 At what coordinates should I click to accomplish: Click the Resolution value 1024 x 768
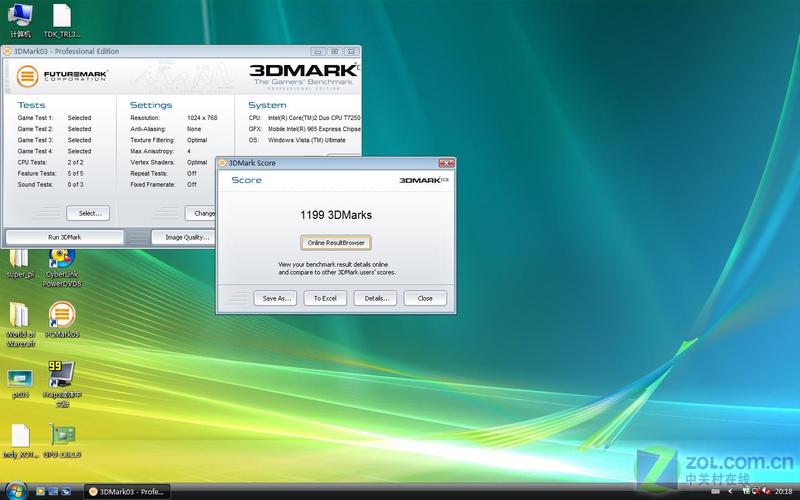coord(202,118)
